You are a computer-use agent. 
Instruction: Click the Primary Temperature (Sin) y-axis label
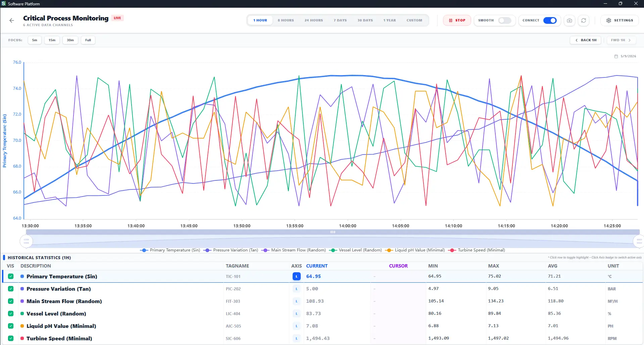pyautogui.click(x=5, y=141)
